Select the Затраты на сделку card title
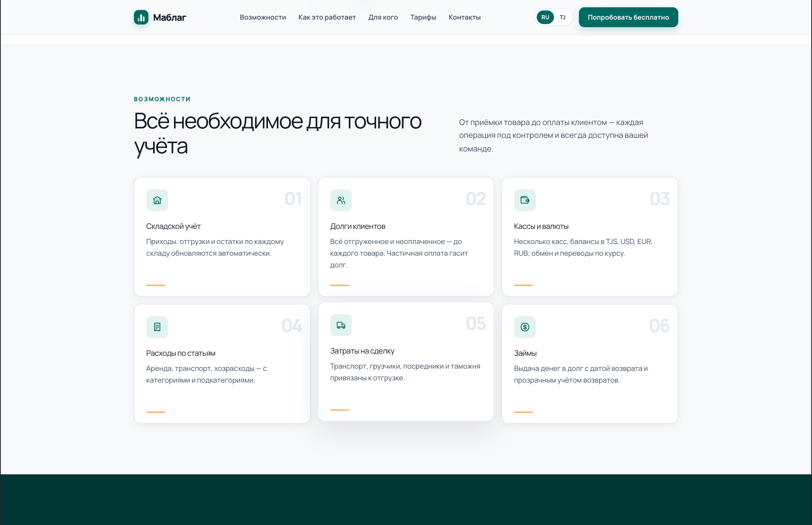Viewport: 812px width, 525px height. click(362, 351)
